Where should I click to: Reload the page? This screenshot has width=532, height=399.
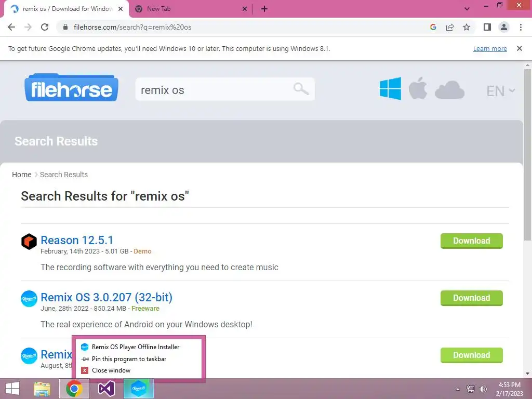tap(45, 27)
